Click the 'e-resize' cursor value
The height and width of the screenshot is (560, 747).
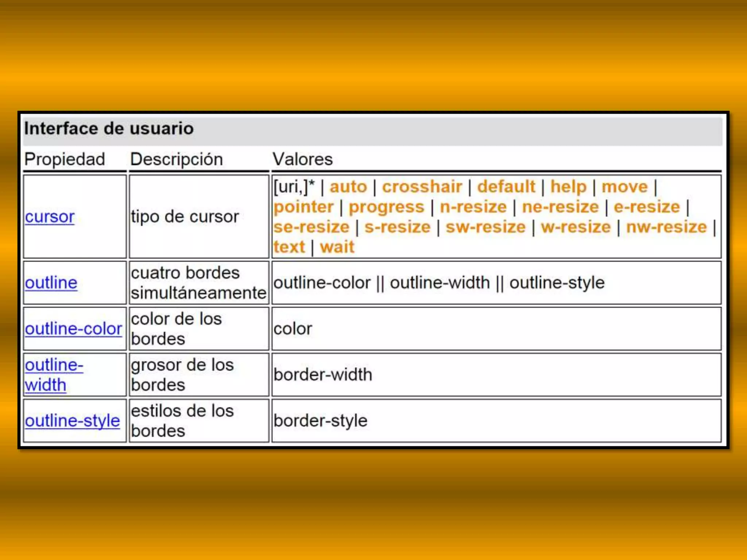click(647, 207)
